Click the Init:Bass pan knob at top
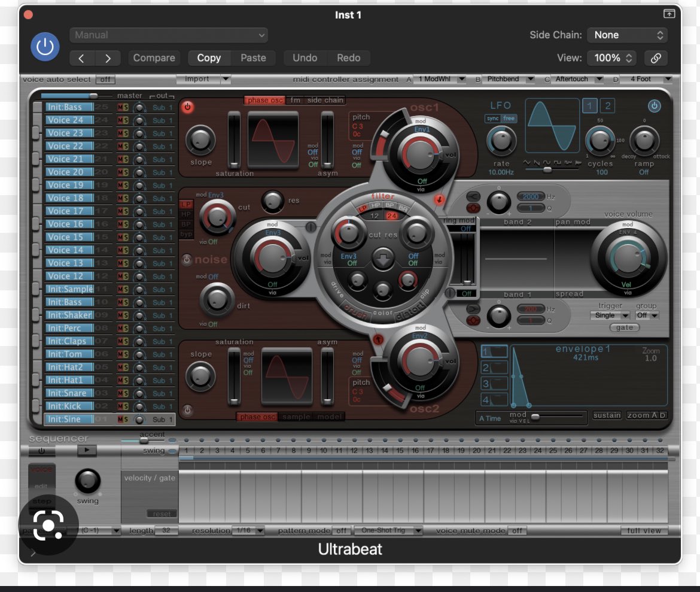The image size is (700, 592). (140, 107)
